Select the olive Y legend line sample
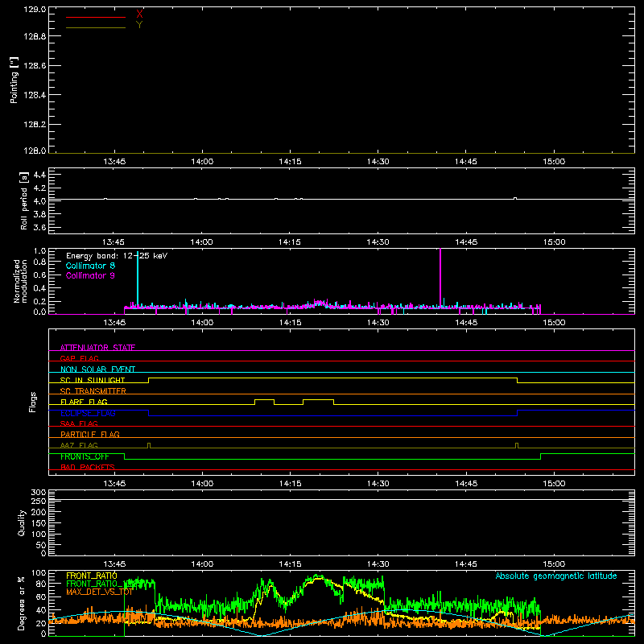The height and width of the screenshot is (644, 644). tap(96, 27)
